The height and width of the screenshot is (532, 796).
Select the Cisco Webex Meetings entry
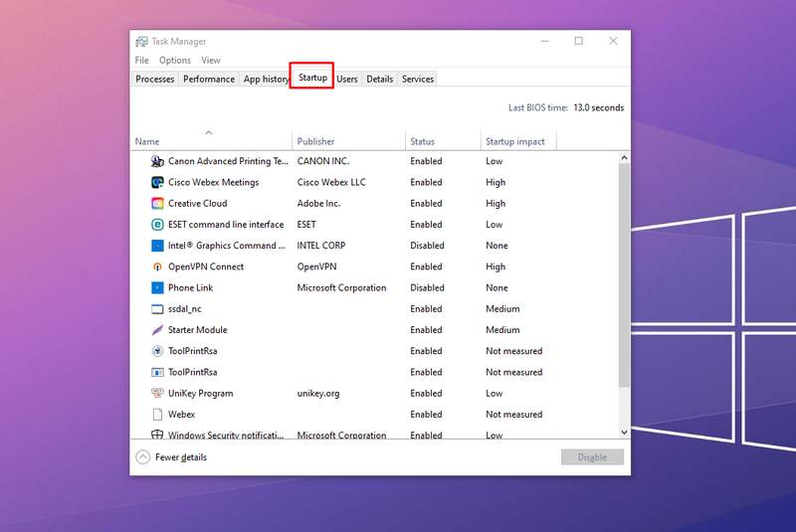point(375,183)
